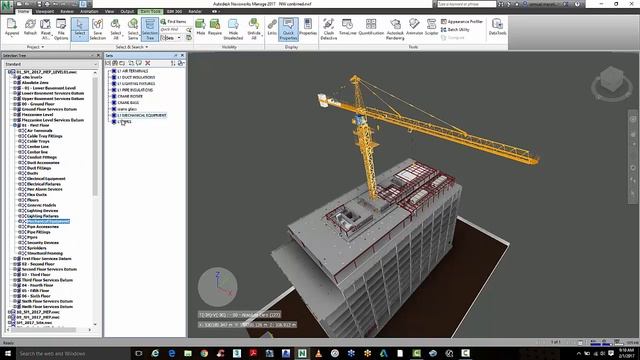Activate the Select cursor tool

coord(80,29)
